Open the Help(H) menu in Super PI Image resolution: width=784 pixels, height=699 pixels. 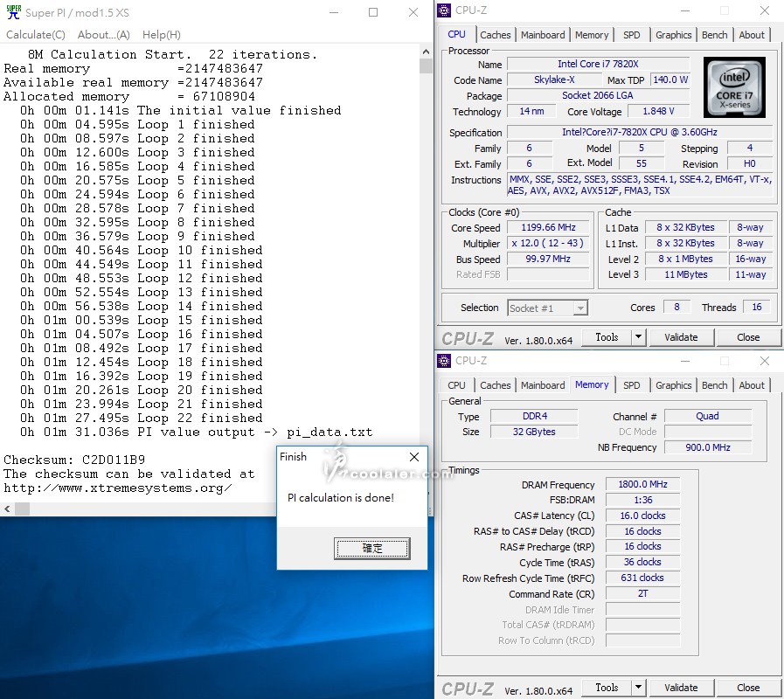tap(162, 34)
